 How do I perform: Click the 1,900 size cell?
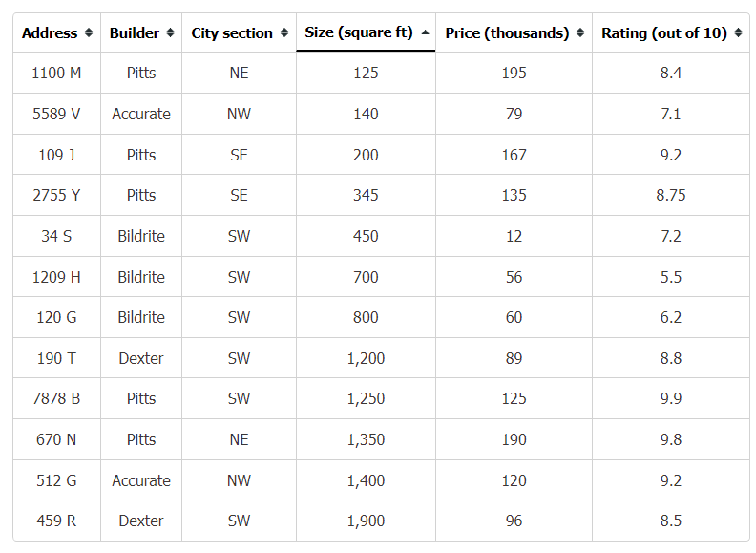tap(366, 521)
